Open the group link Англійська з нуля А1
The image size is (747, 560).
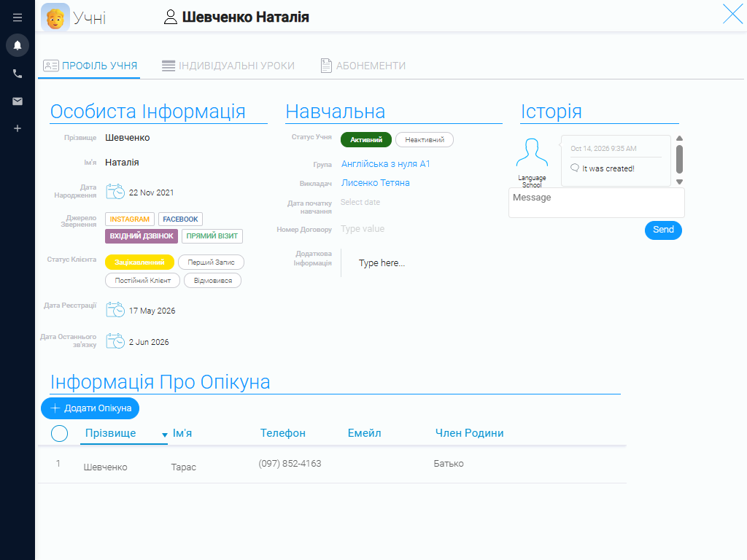point(385,164)
